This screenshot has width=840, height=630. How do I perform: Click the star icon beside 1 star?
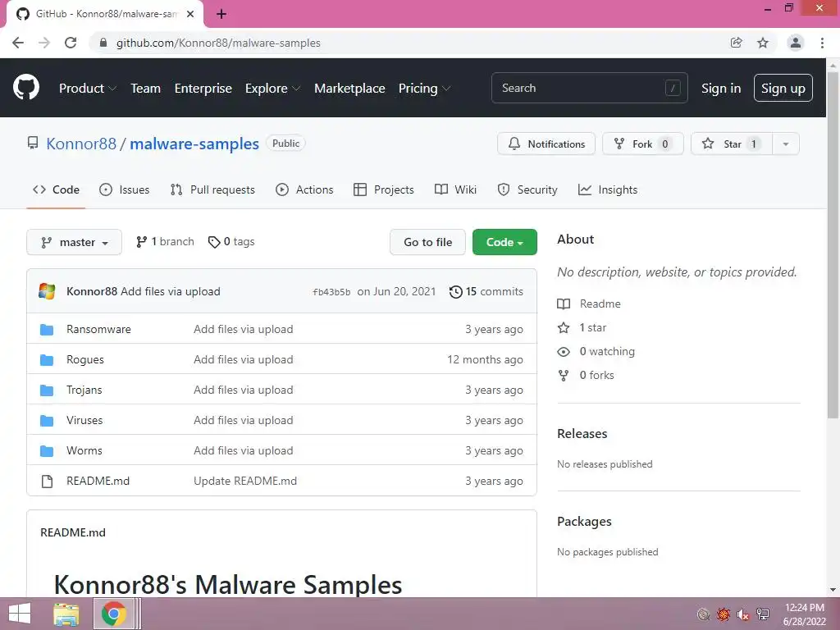tap(564, 328)
